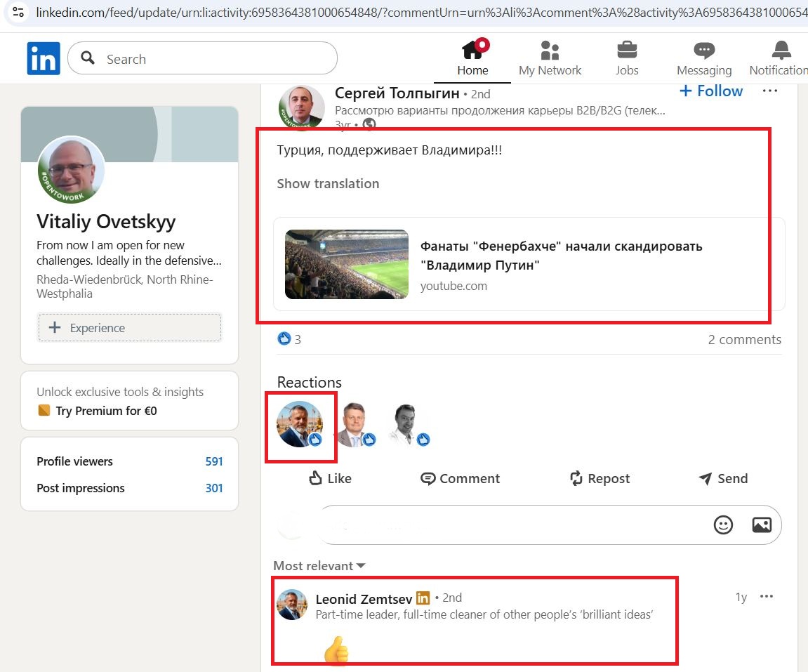Open Notifications via the bell icon
808x672 pixels.
(x=779, y=51)
